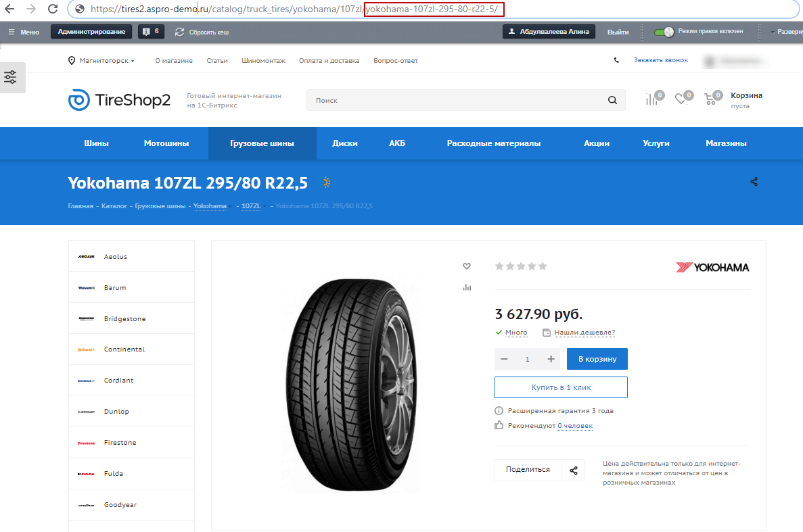
Task: Go to Каталог breadcrumb
Action: (x=114, y=206)
